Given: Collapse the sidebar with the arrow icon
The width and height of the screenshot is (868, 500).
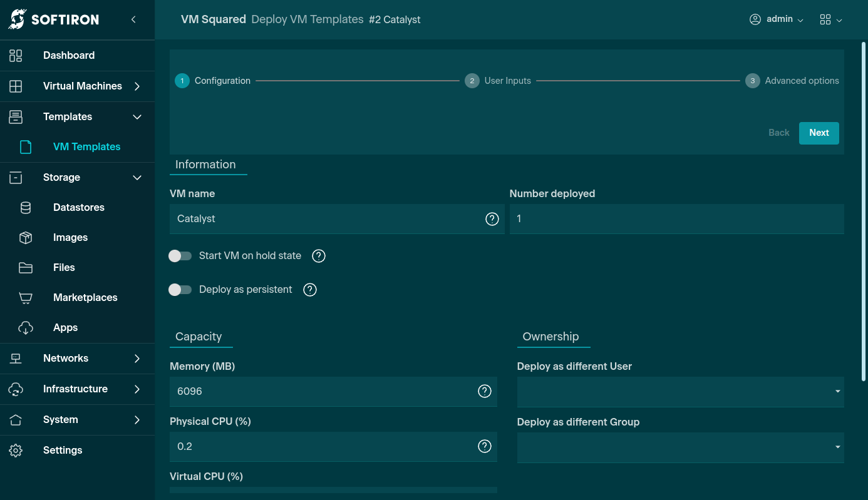Looking at the screenshot, I should (x=133, y=19).
